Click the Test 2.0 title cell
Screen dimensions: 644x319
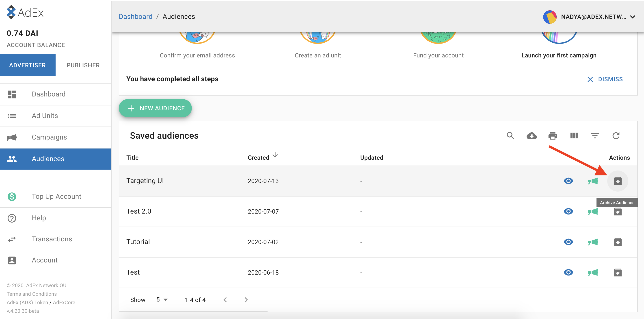pos(139,211)
